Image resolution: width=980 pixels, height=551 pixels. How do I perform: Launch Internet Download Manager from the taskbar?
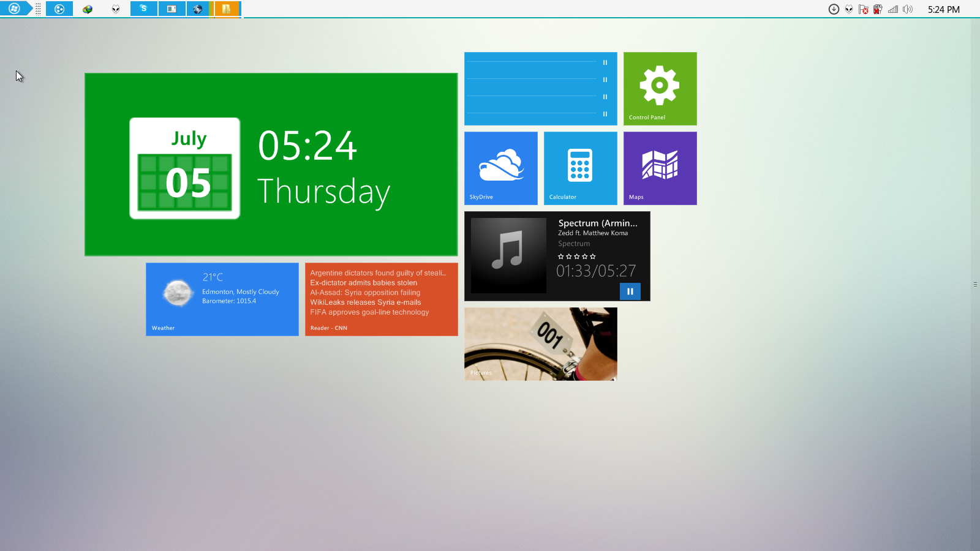[88, 9]
